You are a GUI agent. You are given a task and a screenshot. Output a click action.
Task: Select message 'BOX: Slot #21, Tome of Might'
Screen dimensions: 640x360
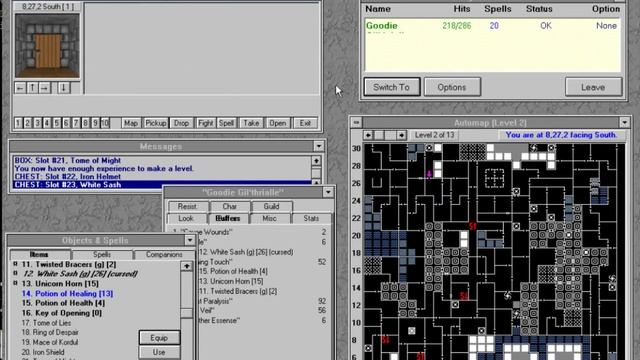(x=162, y=160)
